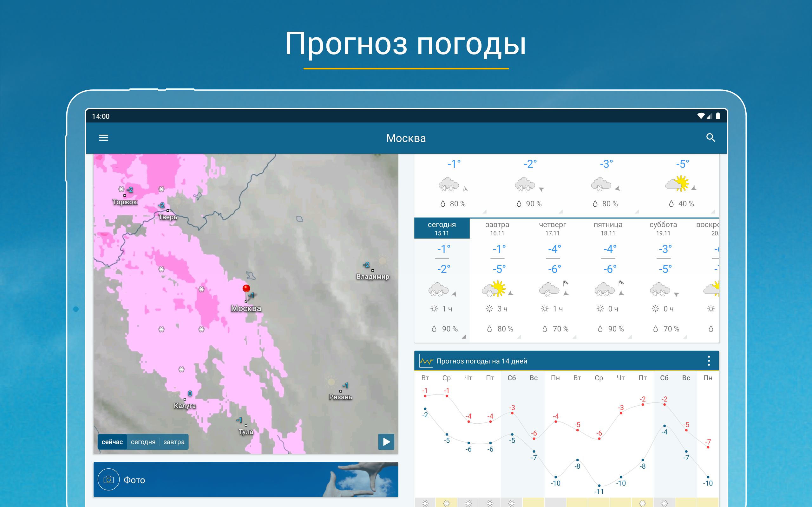The height and width of the screenshot is (507, 812).
Task: Open the Фото camera icon
Action: pyautogui.click(x=108, y=479)
